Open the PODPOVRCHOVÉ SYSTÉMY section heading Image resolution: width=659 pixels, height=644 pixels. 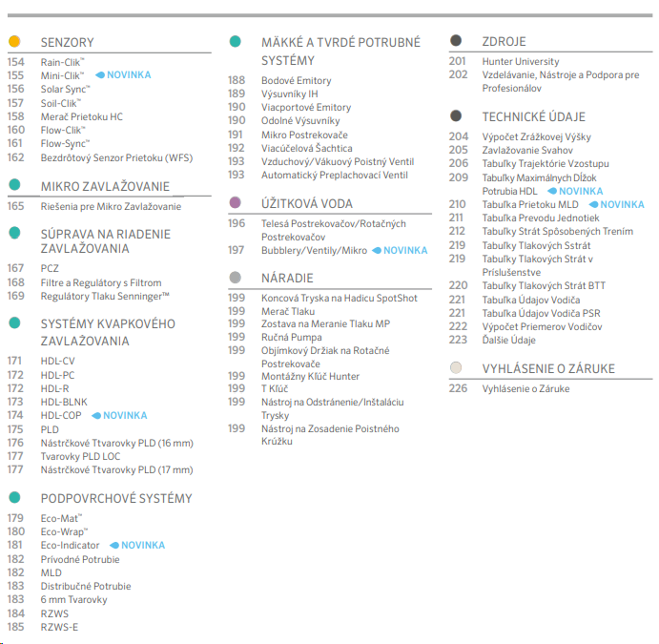(x=116, y=499)
